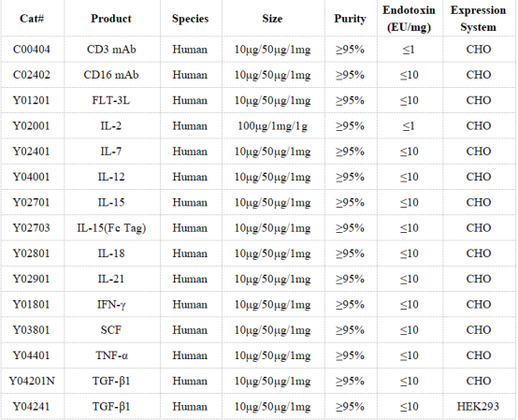
Task: Click the SCF product name
Action: pos(111,330)
